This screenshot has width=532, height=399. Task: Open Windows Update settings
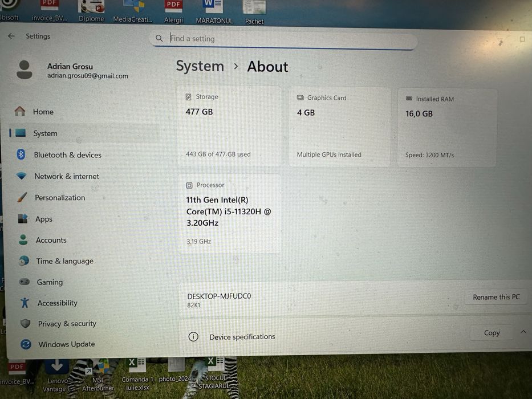click(67, 344)
